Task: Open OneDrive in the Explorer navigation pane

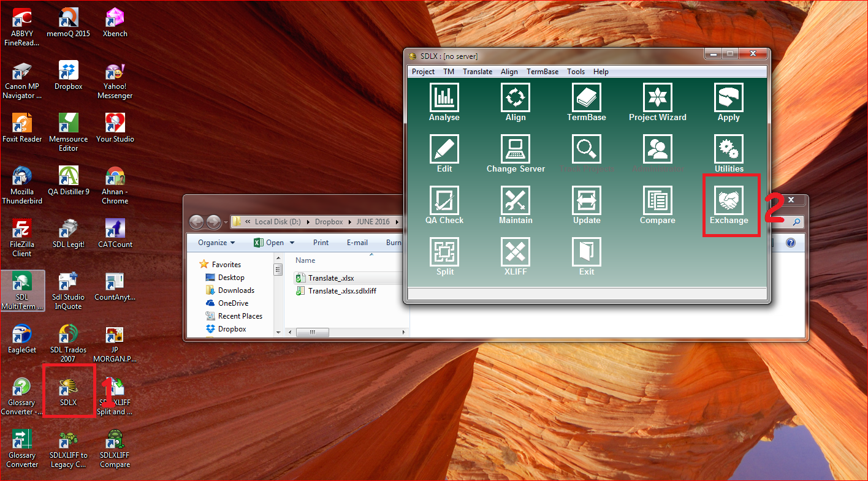Action: coord(227,303)
